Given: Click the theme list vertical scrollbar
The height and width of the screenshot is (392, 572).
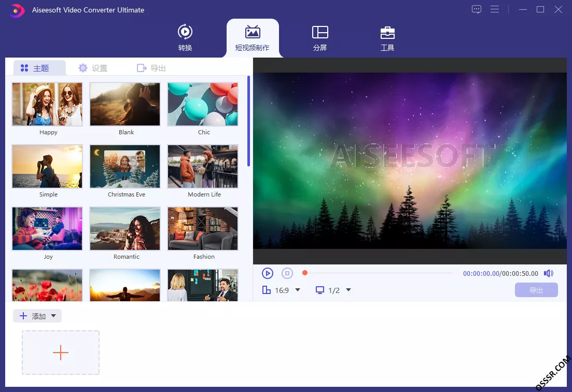Looking at the screenshot, I should pos(248,121).
